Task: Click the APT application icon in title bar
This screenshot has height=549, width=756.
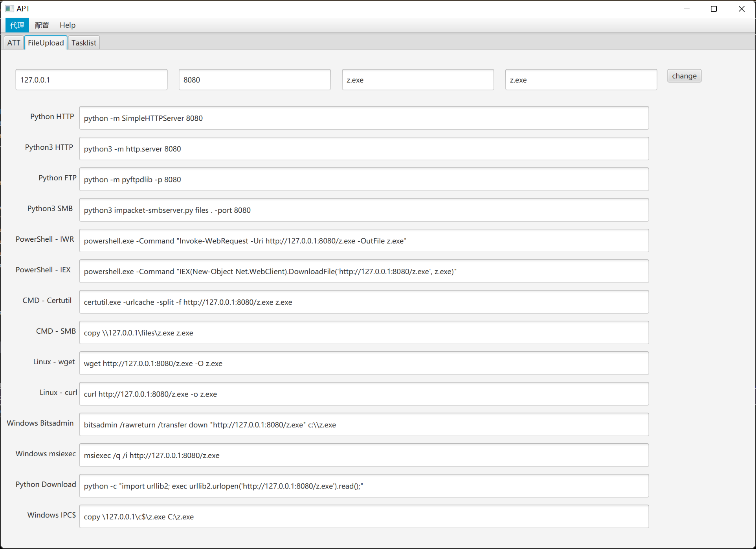Action: point(9,9)
